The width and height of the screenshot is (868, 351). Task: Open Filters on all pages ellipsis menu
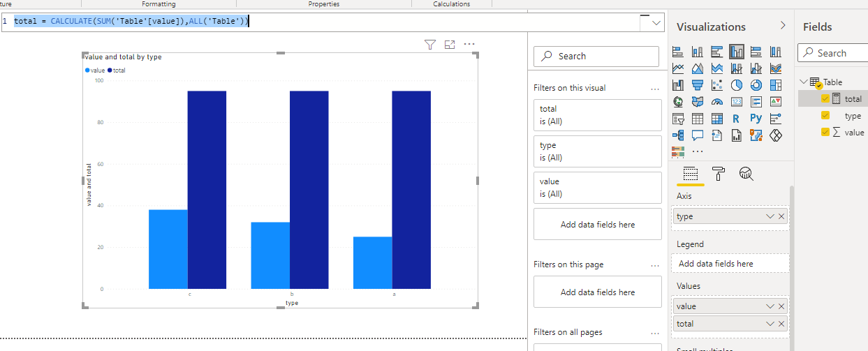pyautogui.click(x=655, y=333)
